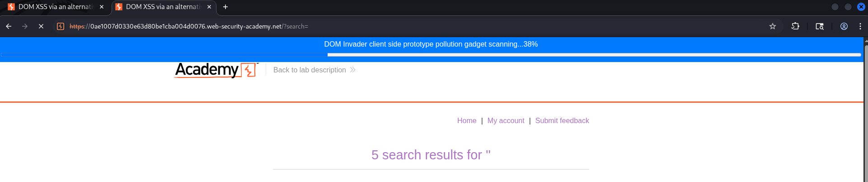
Task: View site security information icon
Action: [x=61, y=26]
